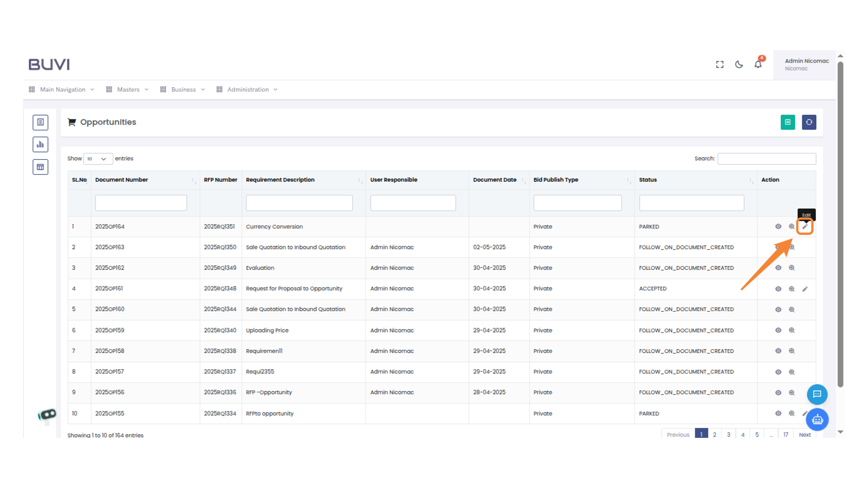Open the chatbot robot button
This screenshot has height=488, width=868.
click(x=817, y=420)
